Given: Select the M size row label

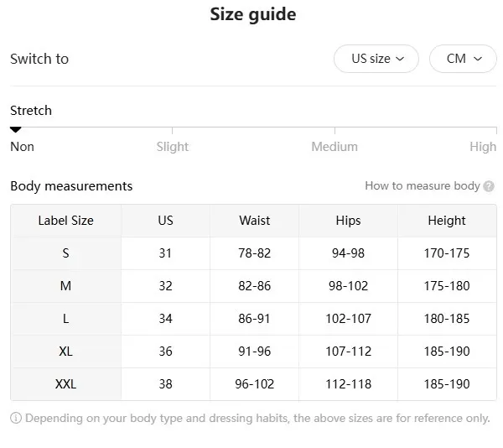Looking at the screenshot, I should point(65,286).
